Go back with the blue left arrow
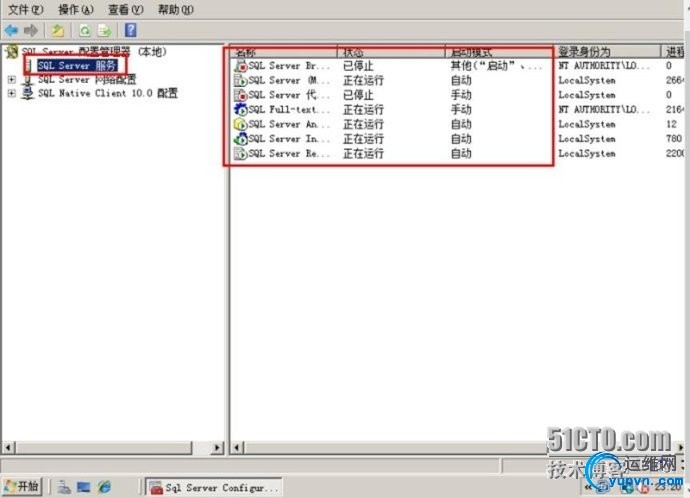The width and height of the screenshot is (690, 498). click(11, 30)
